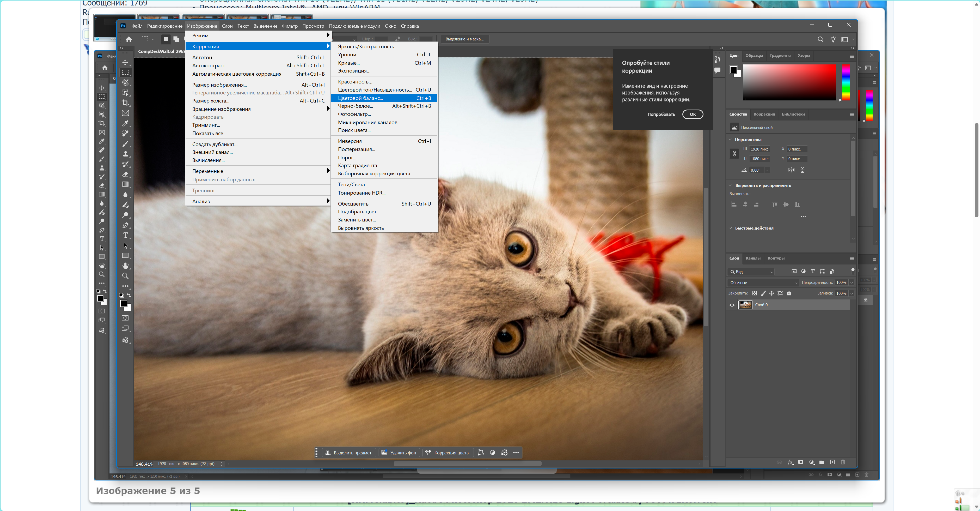
Task: Click the Попробовать button in the tooltip
Action: pos(661,114)
